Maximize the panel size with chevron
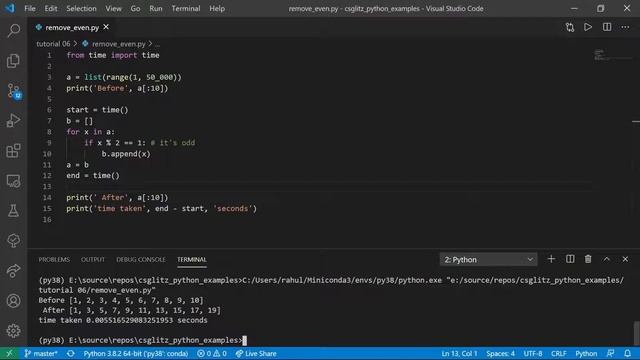This screenshot has height=360, width=640. (x=607, y=259)
